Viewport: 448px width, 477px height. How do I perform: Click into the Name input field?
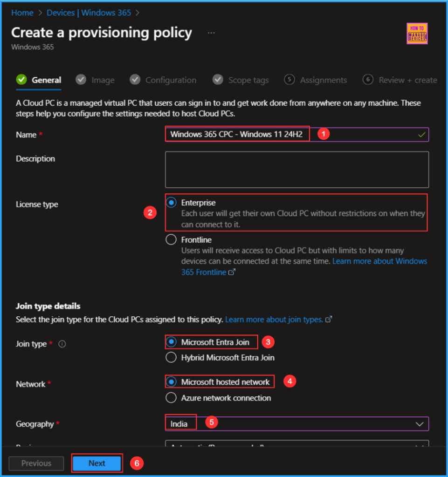click(x=297, y=135)
